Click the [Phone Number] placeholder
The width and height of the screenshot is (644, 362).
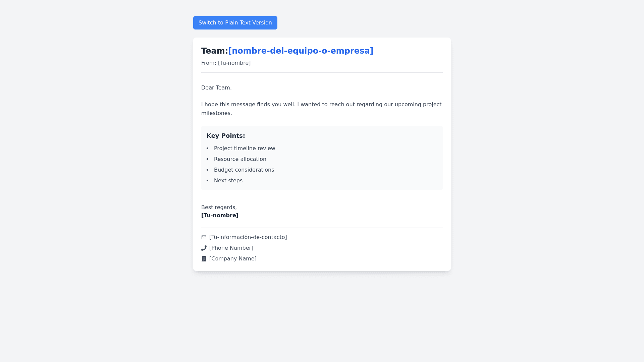tap(231, 248)
